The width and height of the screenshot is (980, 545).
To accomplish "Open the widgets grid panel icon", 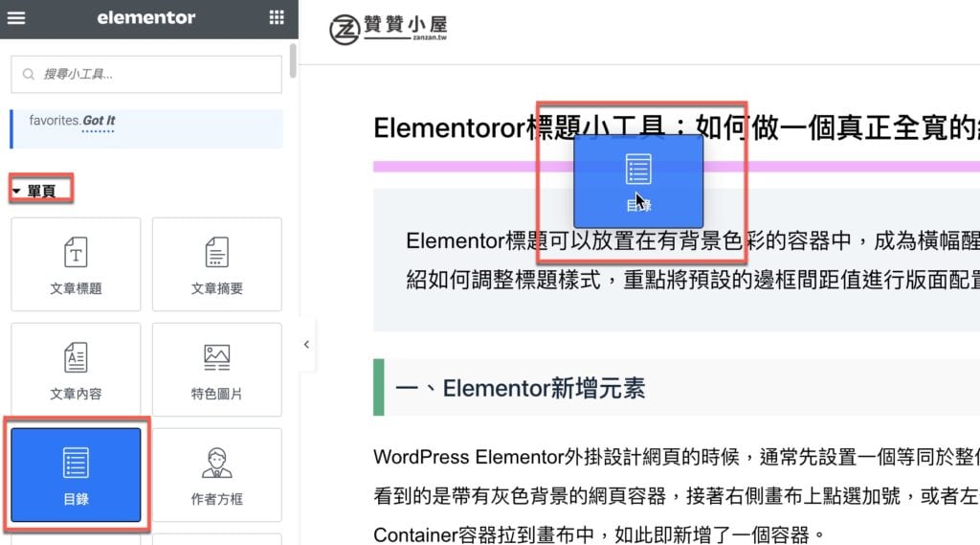I will [277, 17].
